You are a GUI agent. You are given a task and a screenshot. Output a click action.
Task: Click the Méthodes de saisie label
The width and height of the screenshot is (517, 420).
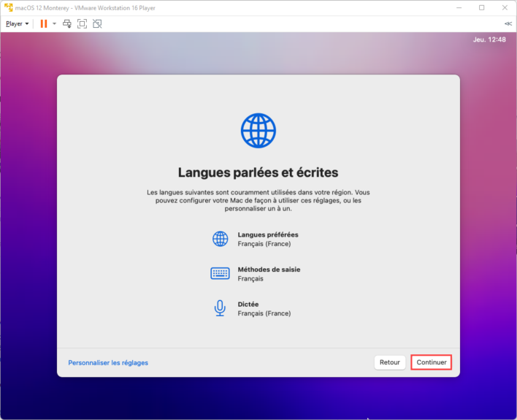click(269, 270)
